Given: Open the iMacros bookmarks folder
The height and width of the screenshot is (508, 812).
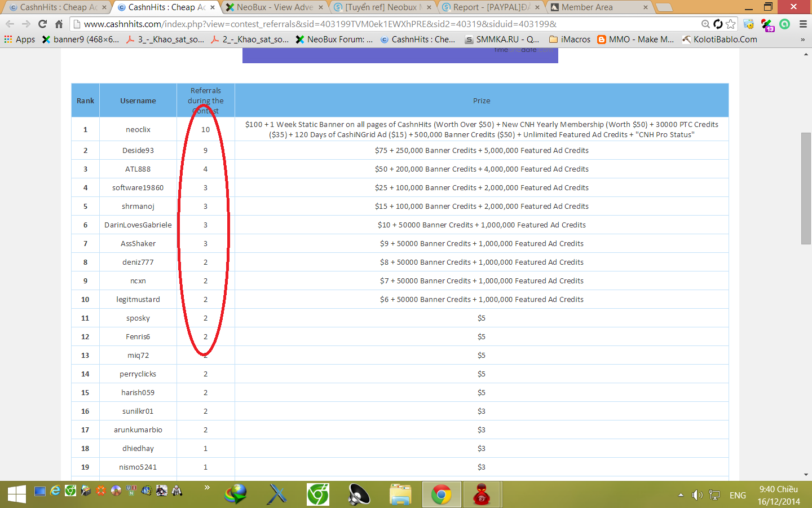Looking at the screenshot, I should (570, 40).
